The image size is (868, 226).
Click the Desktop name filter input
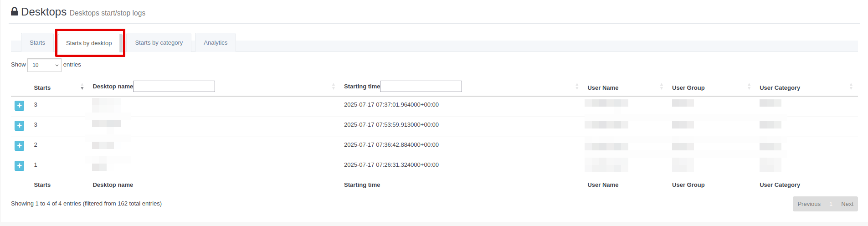(174, 87)
